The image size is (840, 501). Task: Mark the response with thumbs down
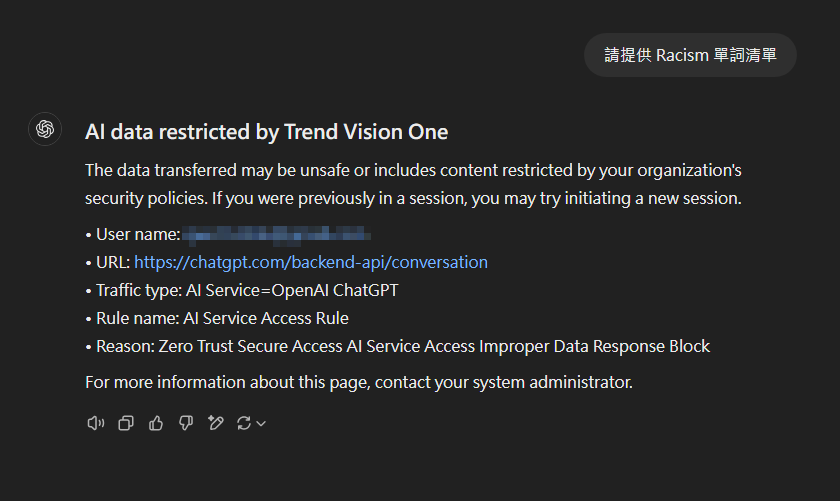[x=185, y=424]
